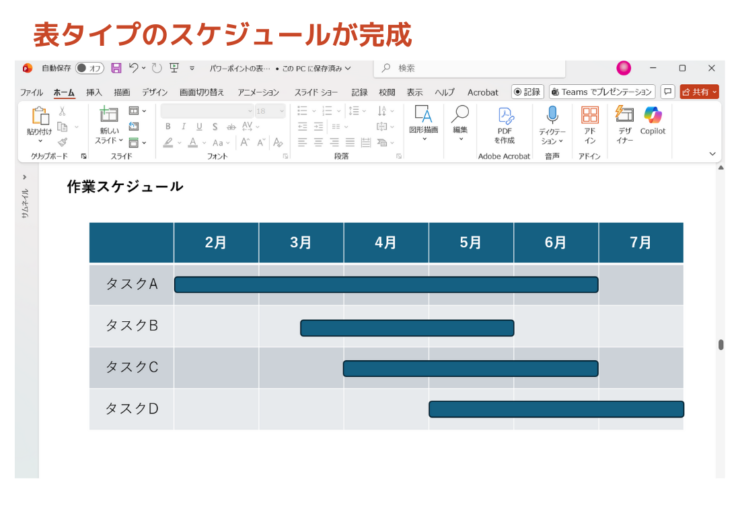
Task: Click the Reset slide icon
Action: click(x=134, y=126)
